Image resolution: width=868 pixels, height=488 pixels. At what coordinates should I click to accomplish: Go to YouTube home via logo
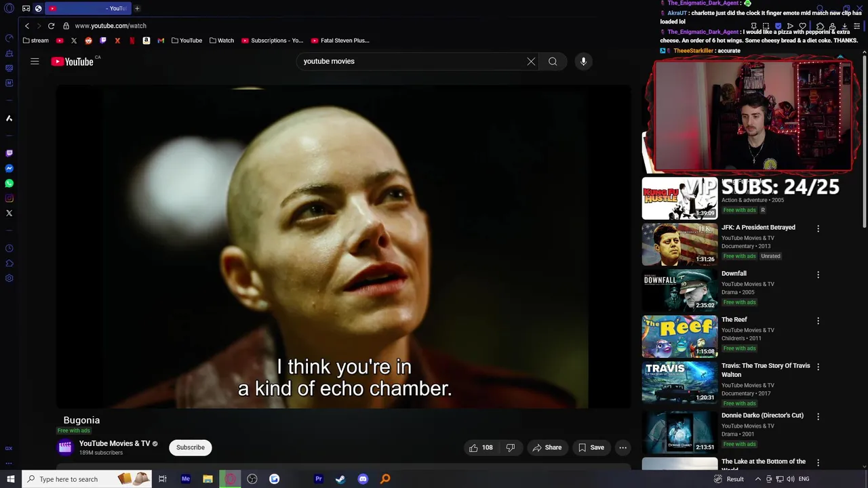coord(72,62)
